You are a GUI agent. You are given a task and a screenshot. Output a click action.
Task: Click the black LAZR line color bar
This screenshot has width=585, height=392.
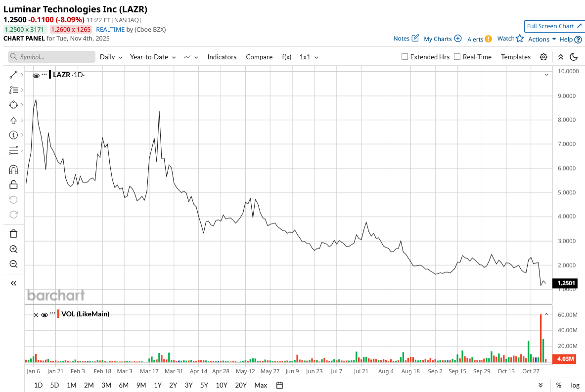[x=50, y=75]
